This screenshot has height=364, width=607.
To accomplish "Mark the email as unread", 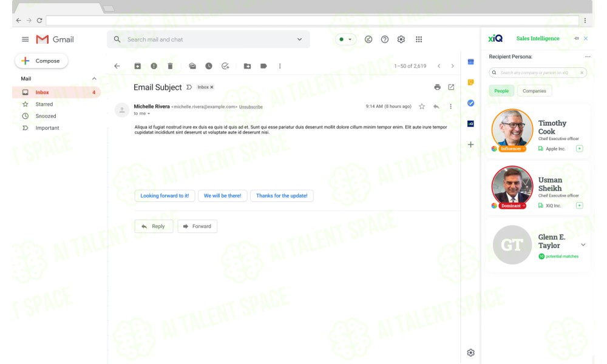I will 192,66.
